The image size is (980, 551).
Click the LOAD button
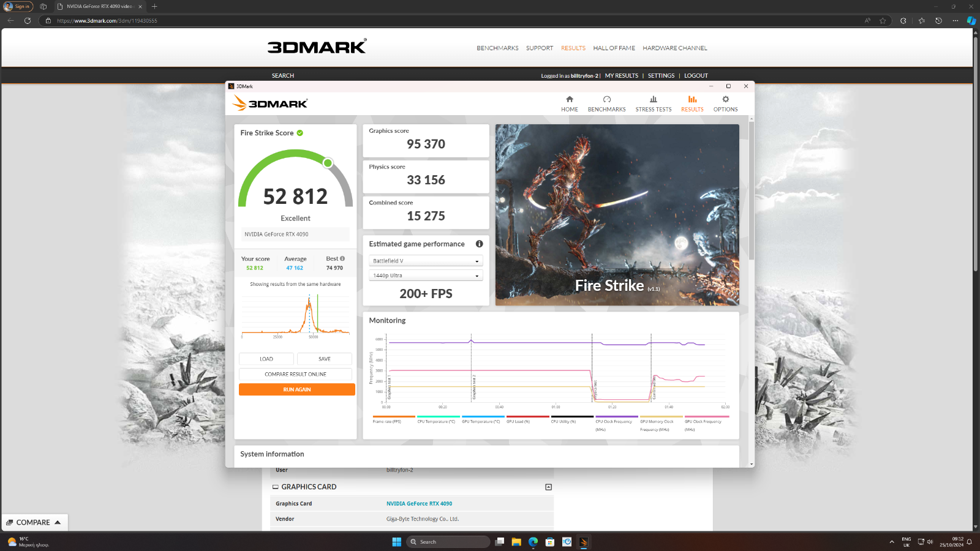point(266,359)
